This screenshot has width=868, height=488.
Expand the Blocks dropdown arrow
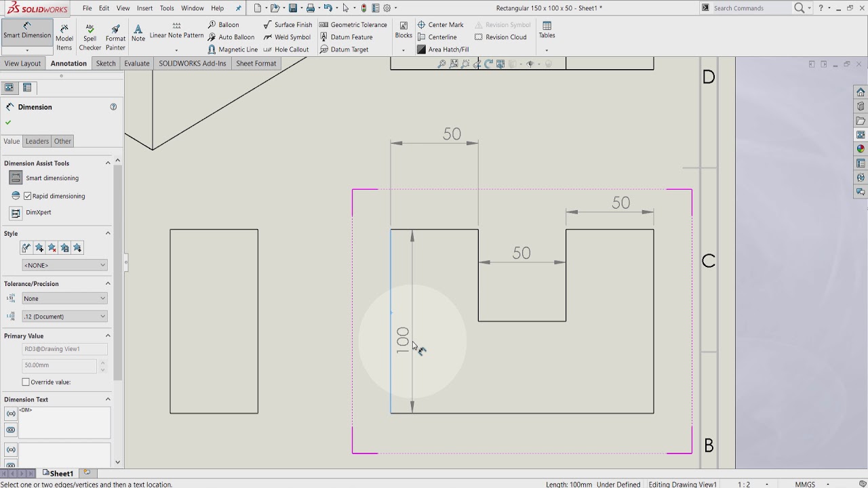(403, 50)
